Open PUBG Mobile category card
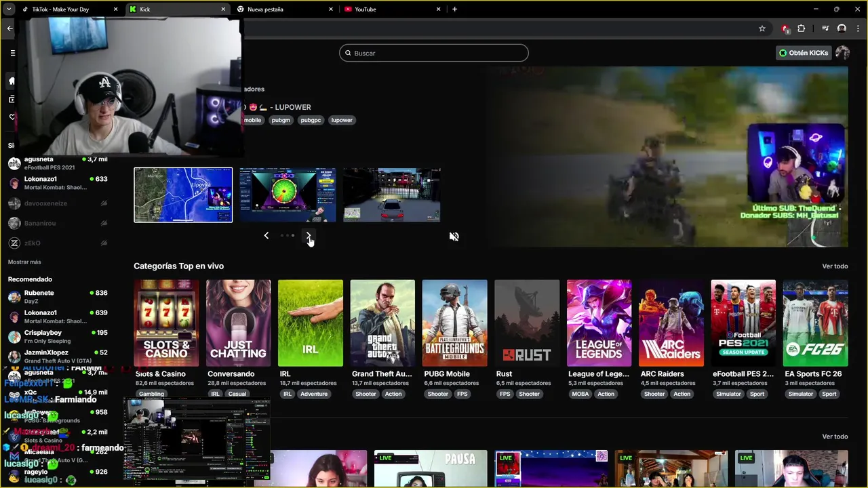Image resolution: width=868 pixels, height=488 pixels. (454, 323)
